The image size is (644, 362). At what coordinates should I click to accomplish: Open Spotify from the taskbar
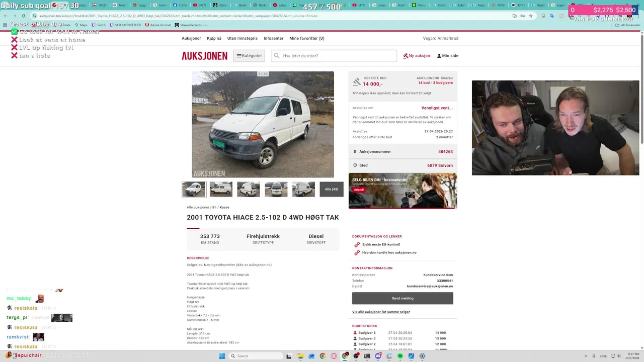click(400, 356)
